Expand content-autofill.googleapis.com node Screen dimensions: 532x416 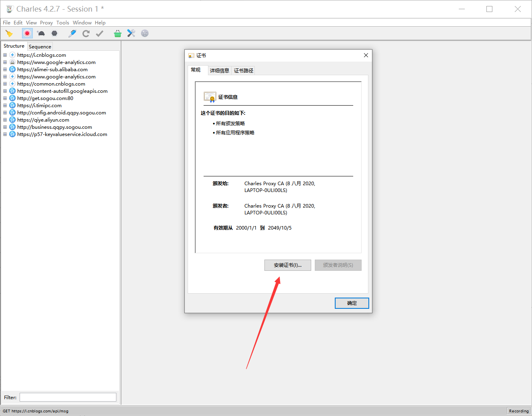[5, 91]
